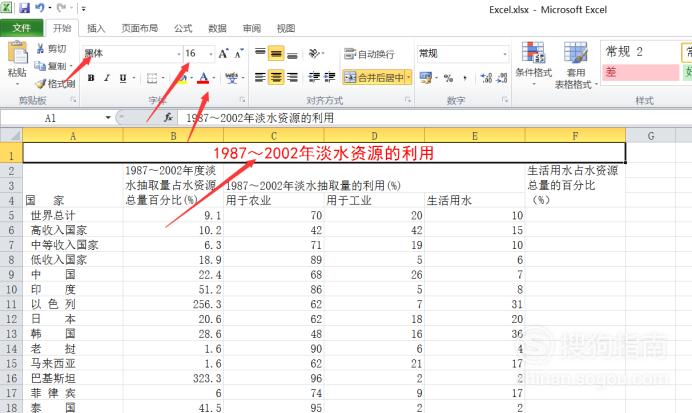Select row 9 header

tap(11, 274)
